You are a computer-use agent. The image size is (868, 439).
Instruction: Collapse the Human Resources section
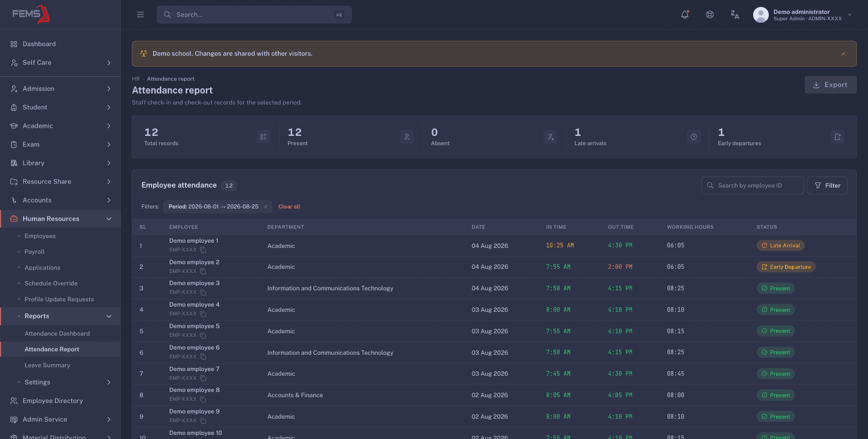point(60,219)
